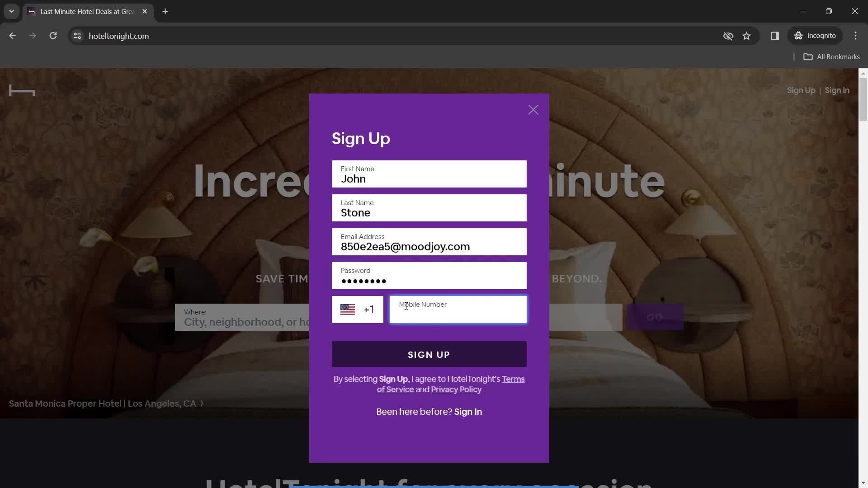The width and height of the screenshot is (868, 488).
Task: Open a new browser tab
Action: point(165,11)
